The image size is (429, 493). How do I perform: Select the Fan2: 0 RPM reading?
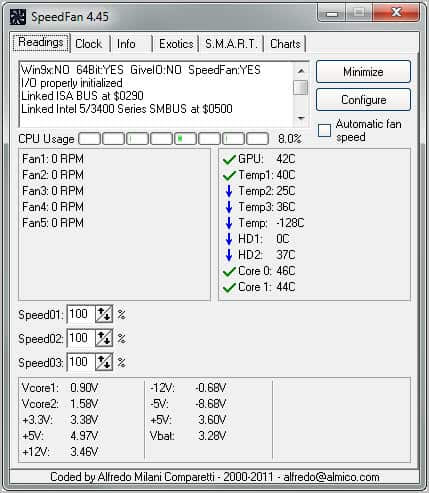53,175
